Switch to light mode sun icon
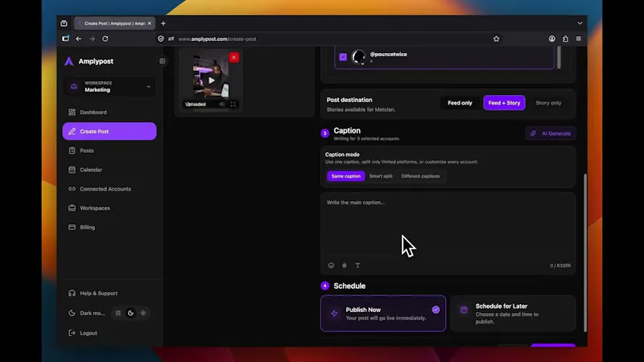This screenshot has width=644, height=362. [143, 313]
